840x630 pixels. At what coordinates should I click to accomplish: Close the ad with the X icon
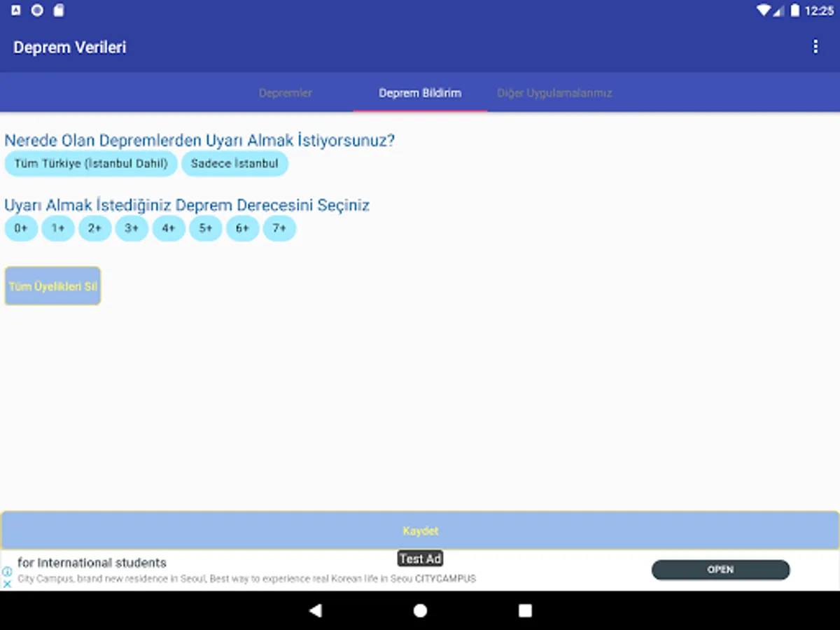7,584
